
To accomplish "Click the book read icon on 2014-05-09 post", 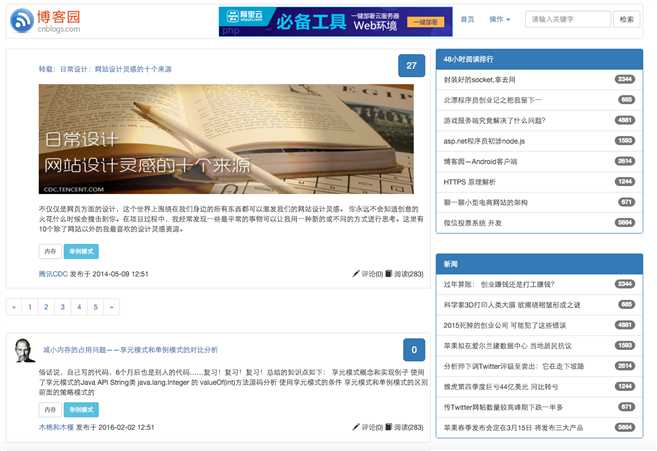I will coord(388,274).
